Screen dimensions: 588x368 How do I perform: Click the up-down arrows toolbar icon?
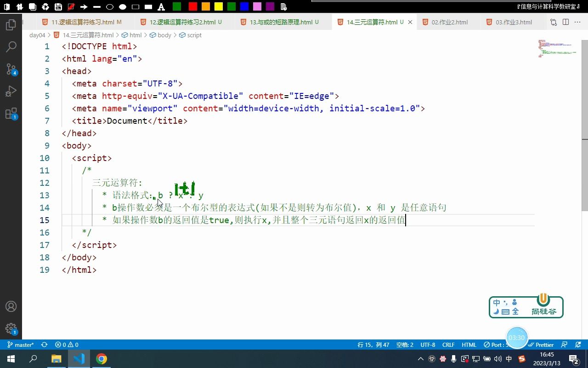coord(19,7)
